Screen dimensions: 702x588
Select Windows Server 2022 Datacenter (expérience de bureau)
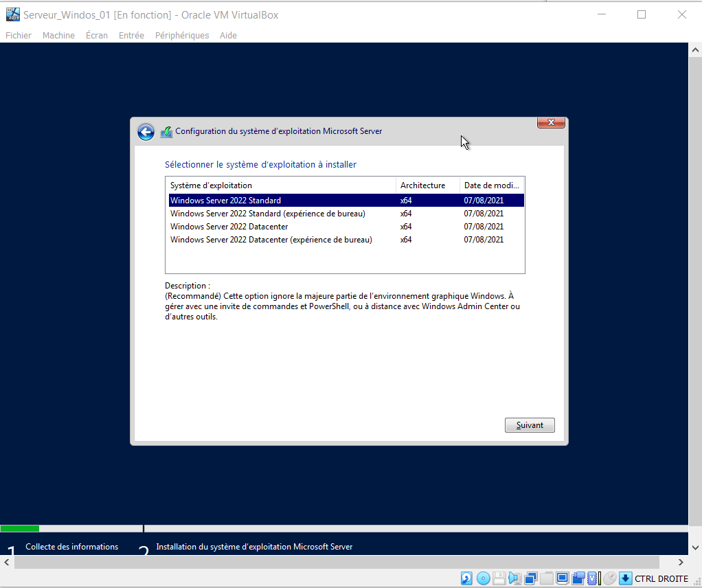271,240
